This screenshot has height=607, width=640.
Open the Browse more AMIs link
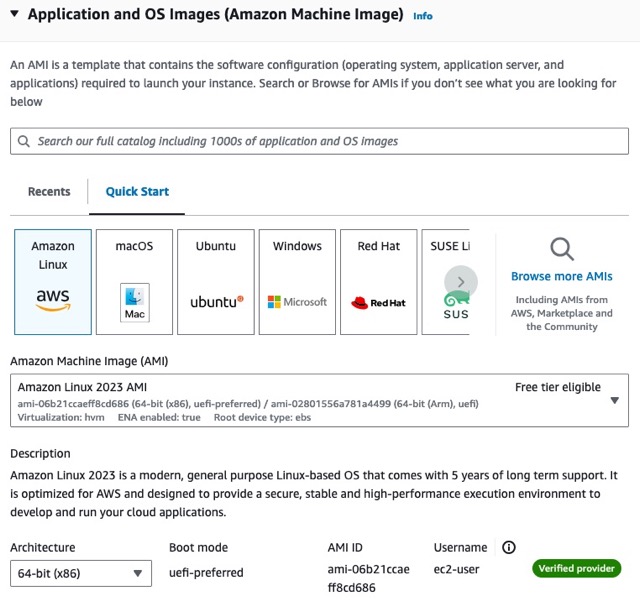coord(562,276)
